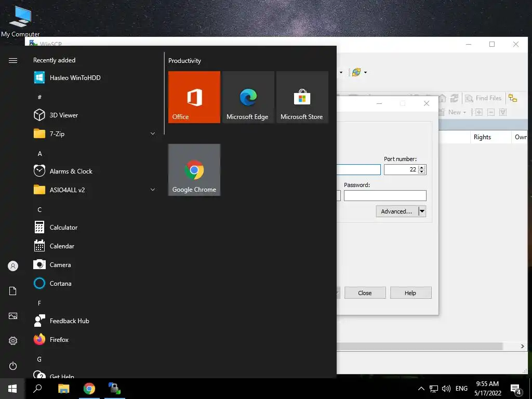Launch Feedback Hub
Image resolution: width=532 pixels, height=399 pixels.
click(95, 321)
